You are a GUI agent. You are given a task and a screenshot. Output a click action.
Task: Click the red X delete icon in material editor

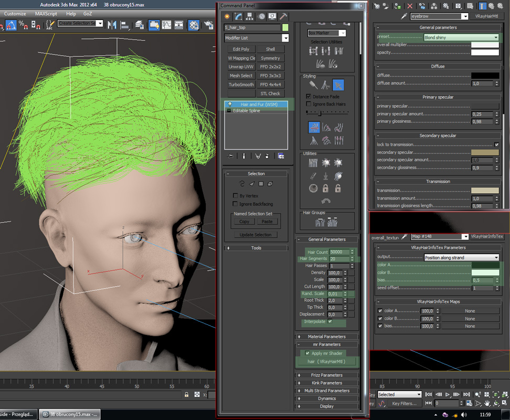[x=410, y=6]
